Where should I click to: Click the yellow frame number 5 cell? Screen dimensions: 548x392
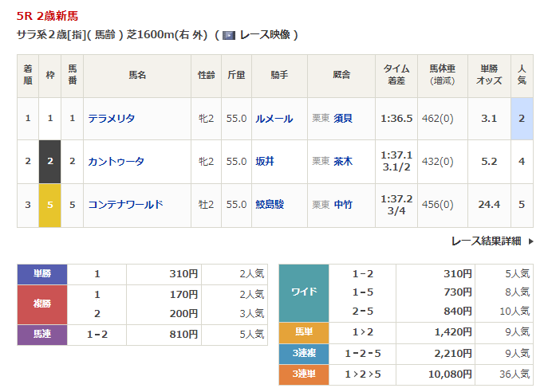50,205
